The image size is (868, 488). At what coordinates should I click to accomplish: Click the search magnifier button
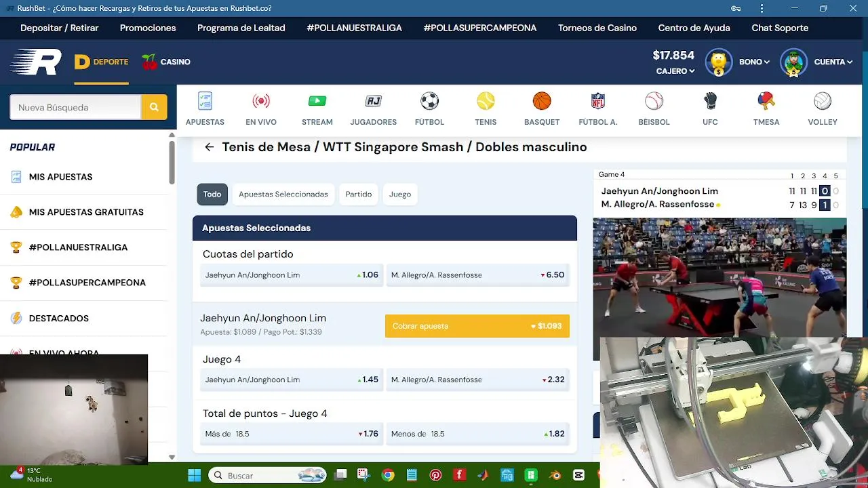coord(154,107)
